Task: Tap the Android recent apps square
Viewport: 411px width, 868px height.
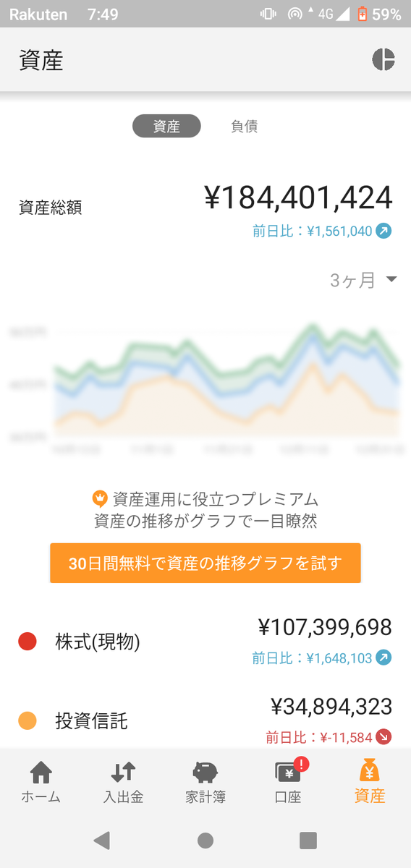Action: tap(308, 841)
